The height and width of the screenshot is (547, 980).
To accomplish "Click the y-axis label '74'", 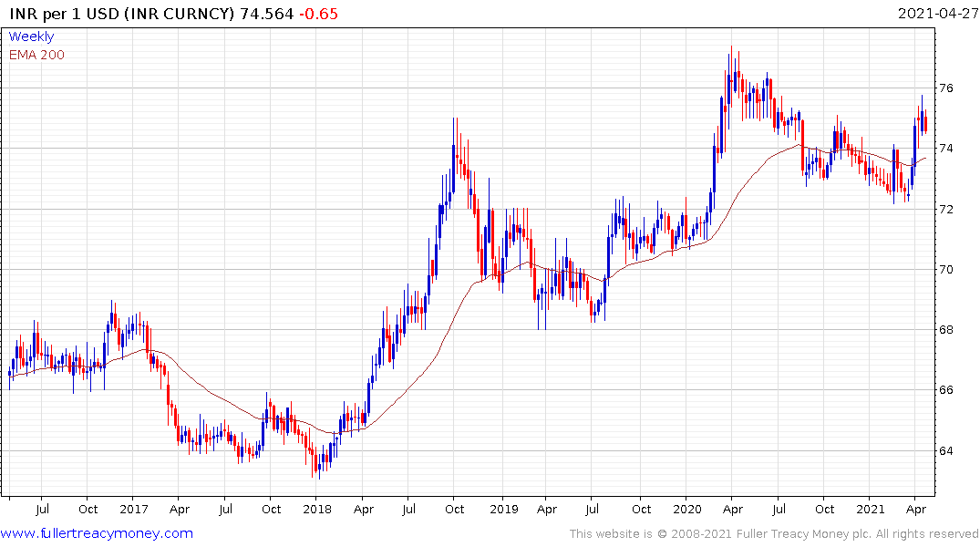I will [x=945, y=149].
